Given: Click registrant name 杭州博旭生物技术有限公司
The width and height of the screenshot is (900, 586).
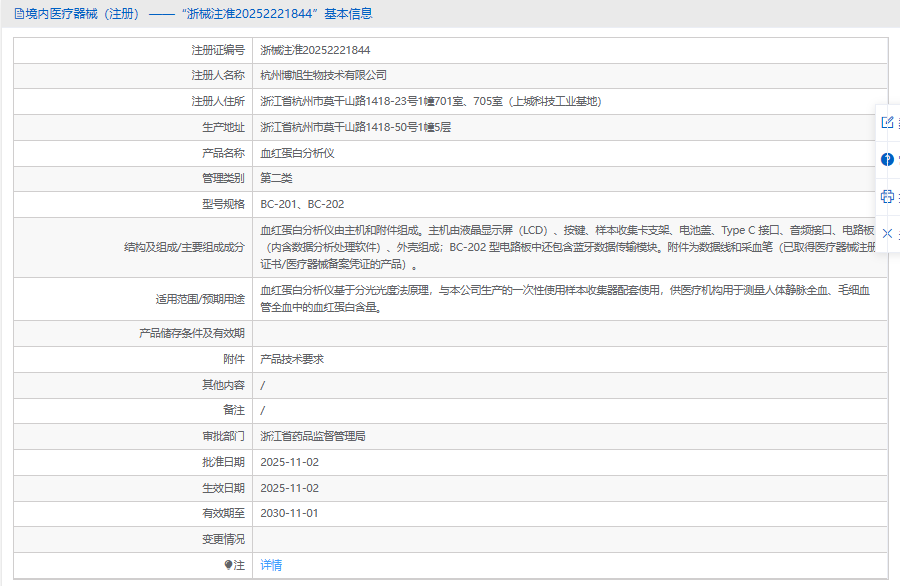Looking at the screenshot, I should [323, 75].
